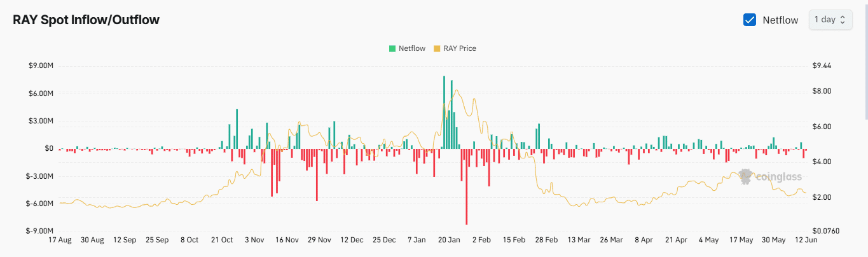The width and height of the screenshot is (868, 257).
Task: Click the 30 Aug date label
Action: pos(92,240)
